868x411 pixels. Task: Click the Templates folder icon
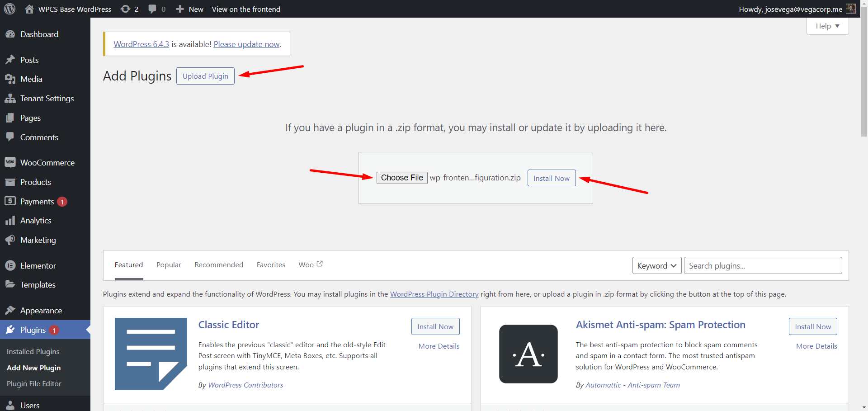10,284
